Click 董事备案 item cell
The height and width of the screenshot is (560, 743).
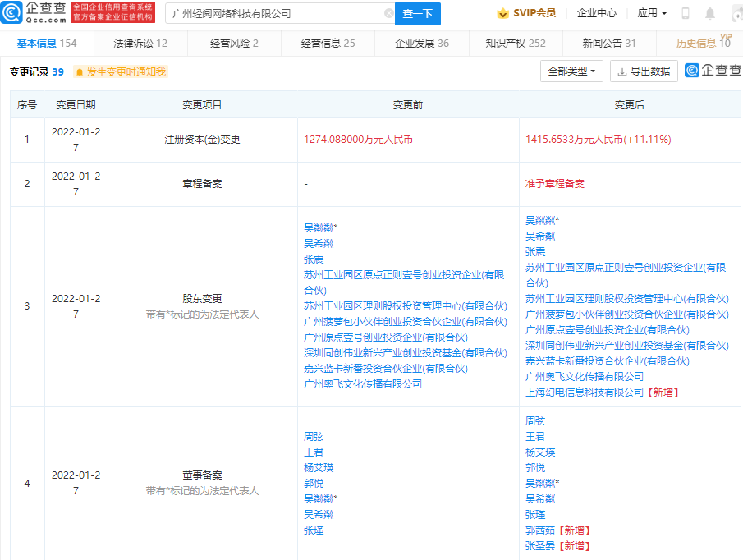[x=202, y=483]
